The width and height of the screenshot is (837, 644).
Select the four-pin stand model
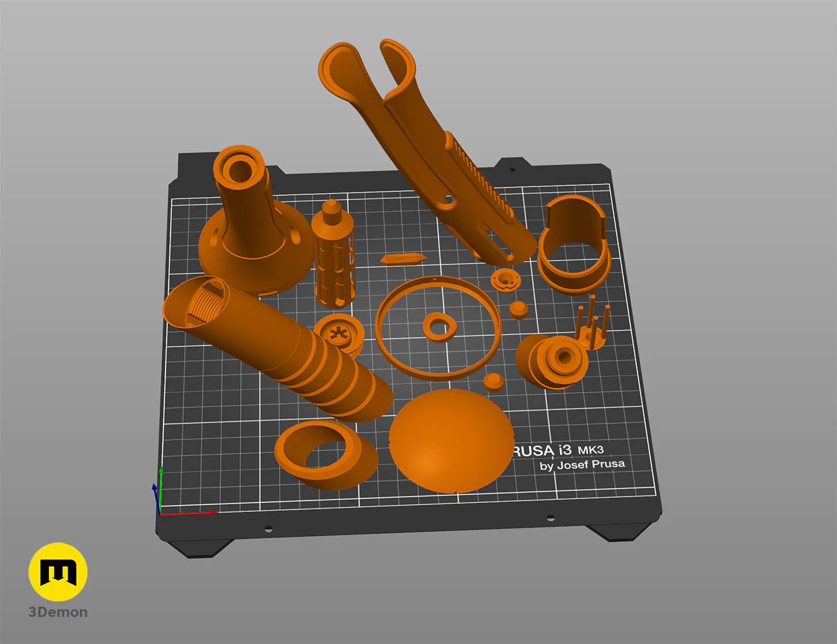click(590, 324)
